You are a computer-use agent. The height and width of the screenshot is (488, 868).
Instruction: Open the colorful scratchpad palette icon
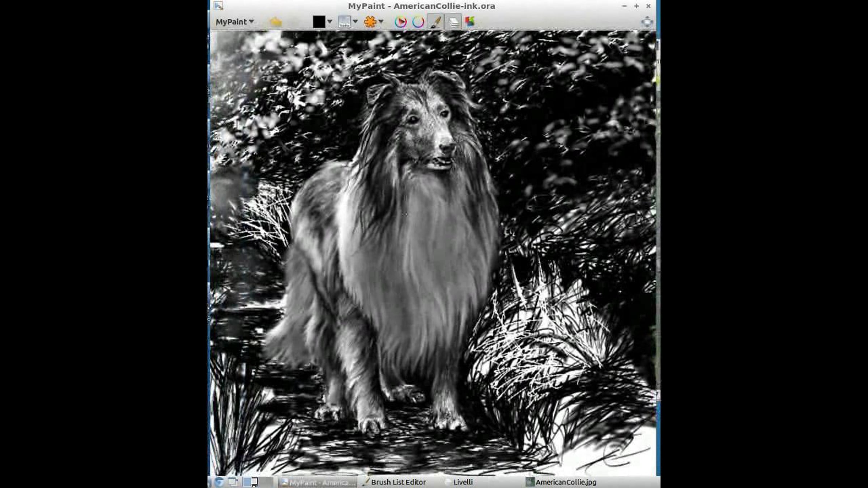[x=470, y=22]
